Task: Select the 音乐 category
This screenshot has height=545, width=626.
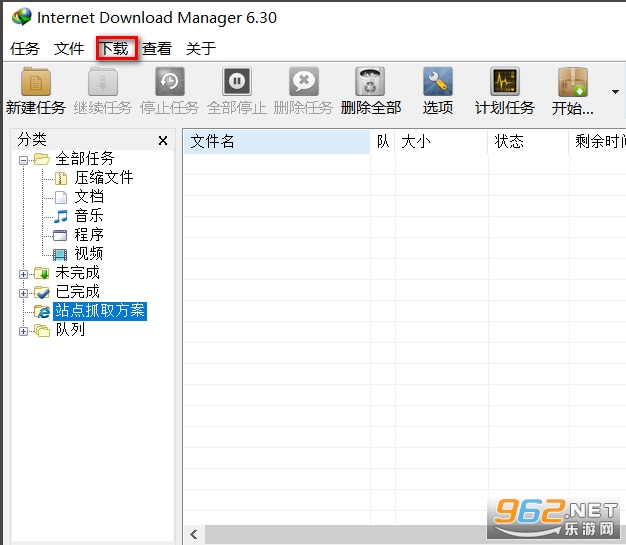Action: pos(89,216)
